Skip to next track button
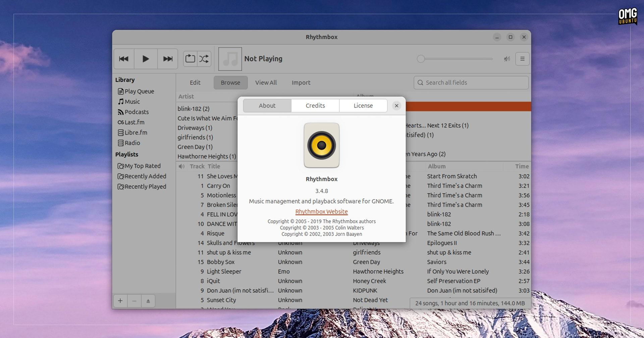This screenshot has width=644, height=338. tap(168, 59)
